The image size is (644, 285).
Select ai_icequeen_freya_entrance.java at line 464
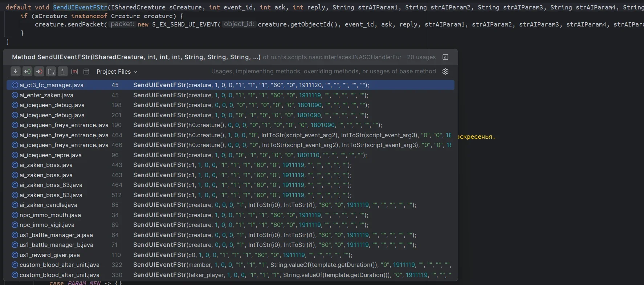[x=64, y=135]
